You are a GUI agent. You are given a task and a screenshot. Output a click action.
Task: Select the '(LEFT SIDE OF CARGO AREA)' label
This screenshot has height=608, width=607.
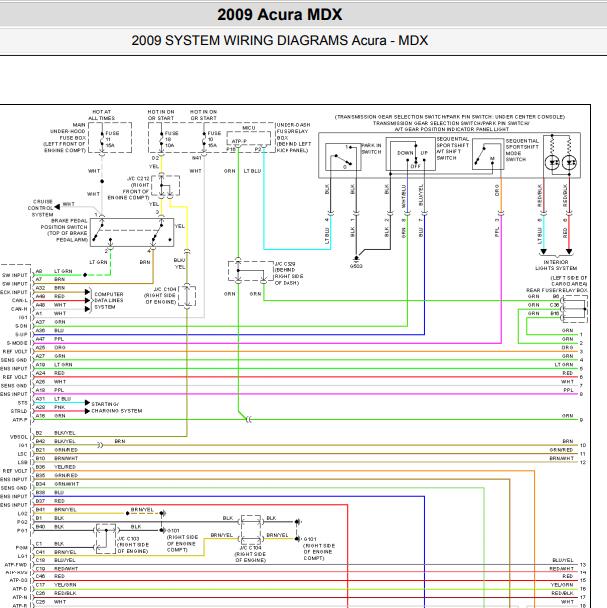(x=569, y=281)
